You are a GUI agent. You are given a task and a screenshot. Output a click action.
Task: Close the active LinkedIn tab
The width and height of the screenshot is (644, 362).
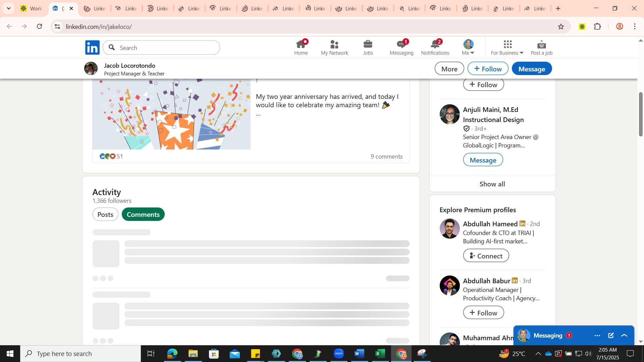coord(71,8)
